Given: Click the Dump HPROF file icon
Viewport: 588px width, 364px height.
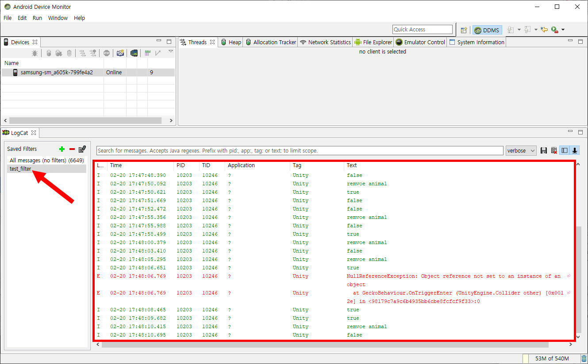Looking at the screenshot, I should 59,53.
